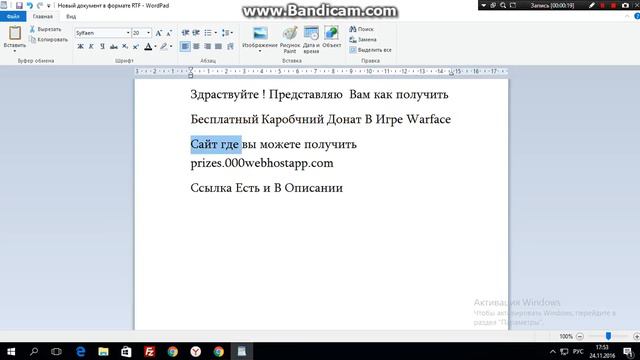Screen dimensions: 640x360
Task: Show hidden tray icons chevron
Action: click(x=552, y=351)
